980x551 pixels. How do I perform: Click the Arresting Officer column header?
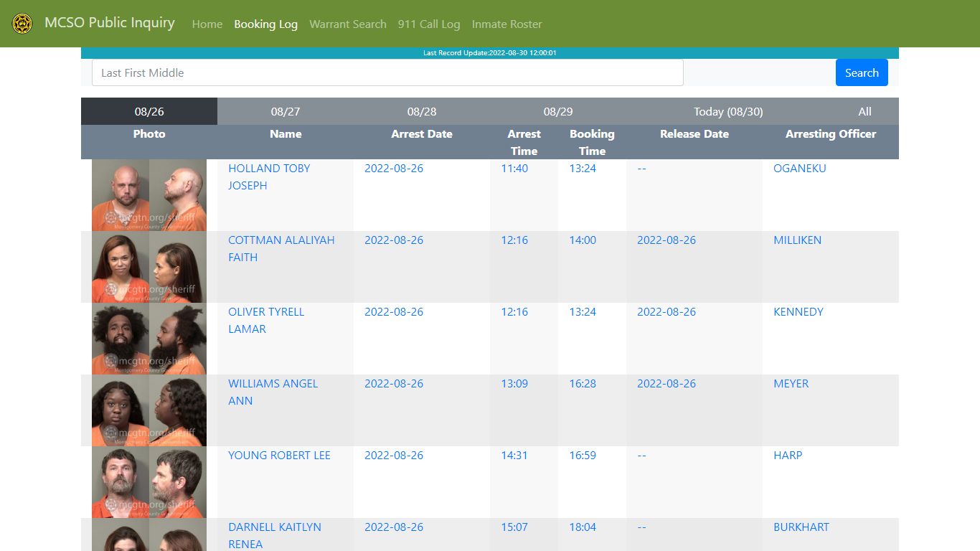[x=831, y=133]
